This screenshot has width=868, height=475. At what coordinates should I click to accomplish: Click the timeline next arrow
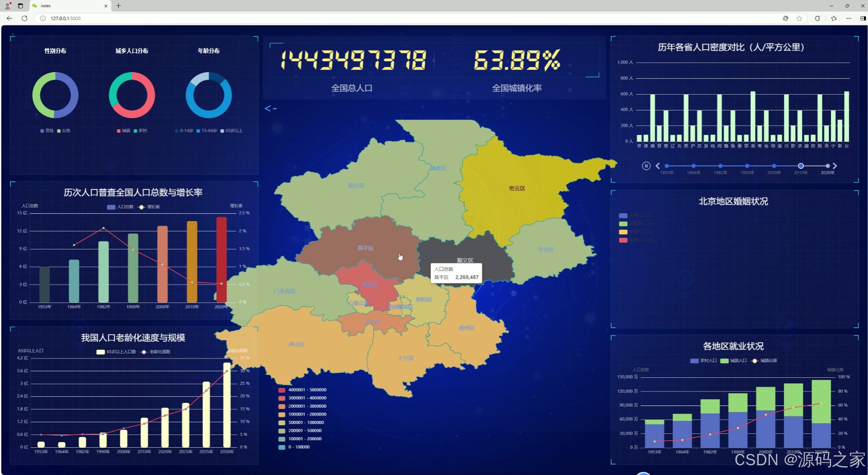pyautogui.click(x=835, y=166)
